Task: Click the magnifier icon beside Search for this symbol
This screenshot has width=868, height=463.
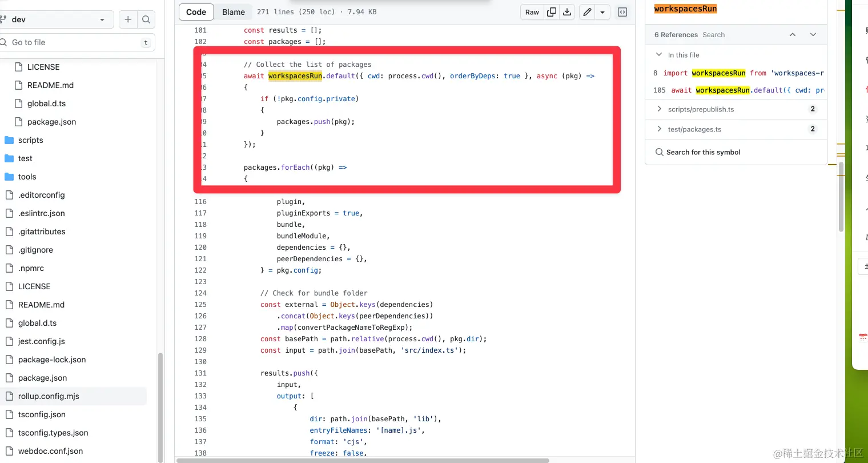Action: tap(660, 152)
